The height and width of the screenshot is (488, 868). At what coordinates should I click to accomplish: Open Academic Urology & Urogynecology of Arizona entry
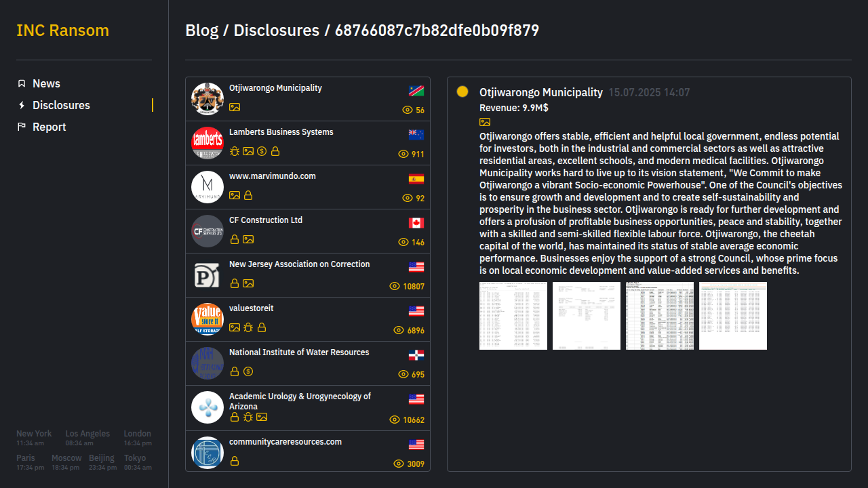click(x=308, y=408)
